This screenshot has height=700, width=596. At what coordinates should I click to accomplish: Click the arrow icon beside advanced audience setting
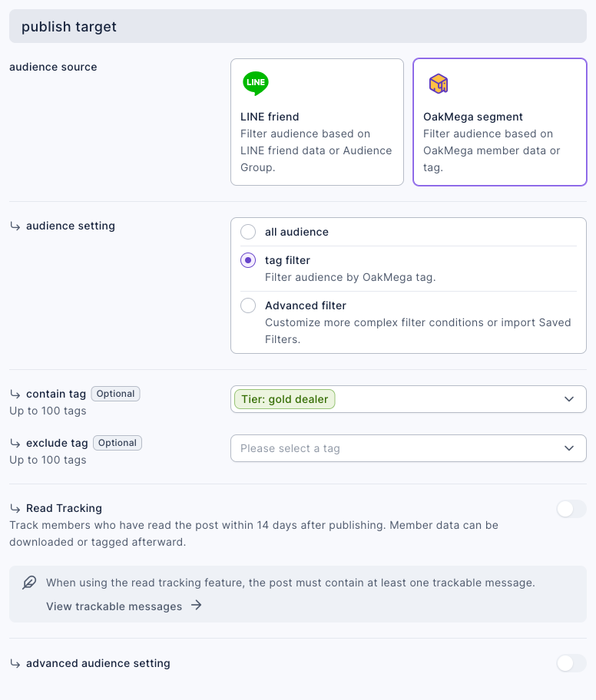click(15, 664)
